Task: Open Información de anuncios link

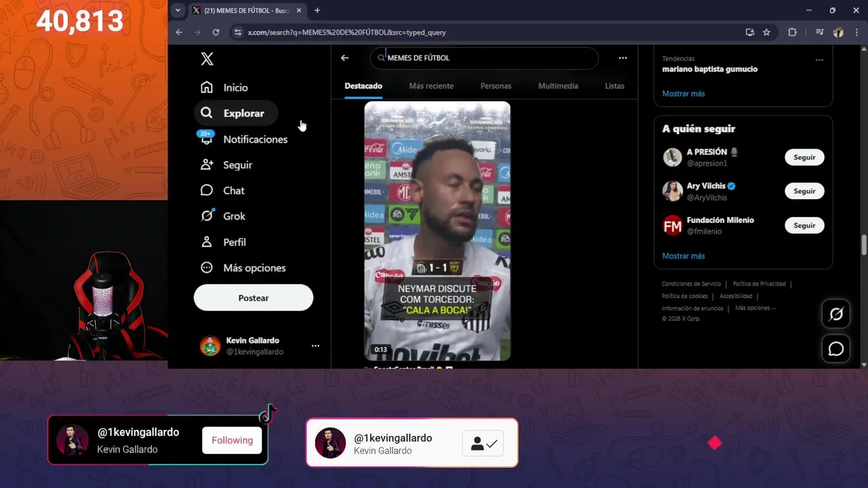Action: point(692,308)
